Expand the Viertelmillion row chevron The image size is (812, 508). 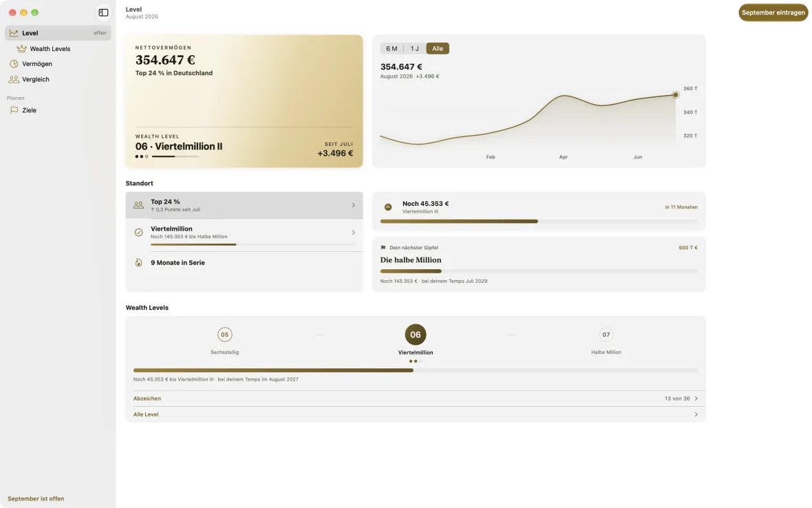click(354, 233)
